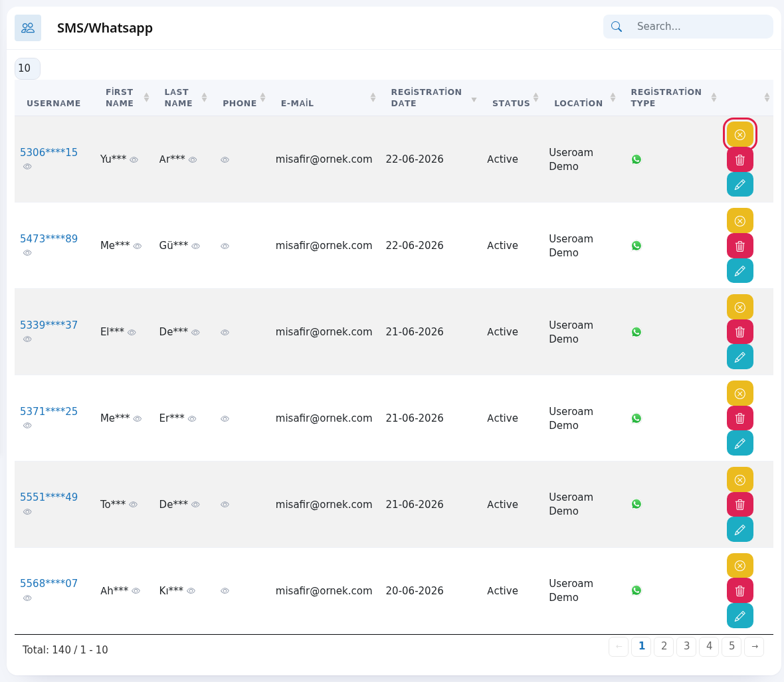This screenshot has width=784, height=682.
Task: Click the users icon beside SMS/Whatsapp title
Action: pyautogui.click(x=28, y=28)
